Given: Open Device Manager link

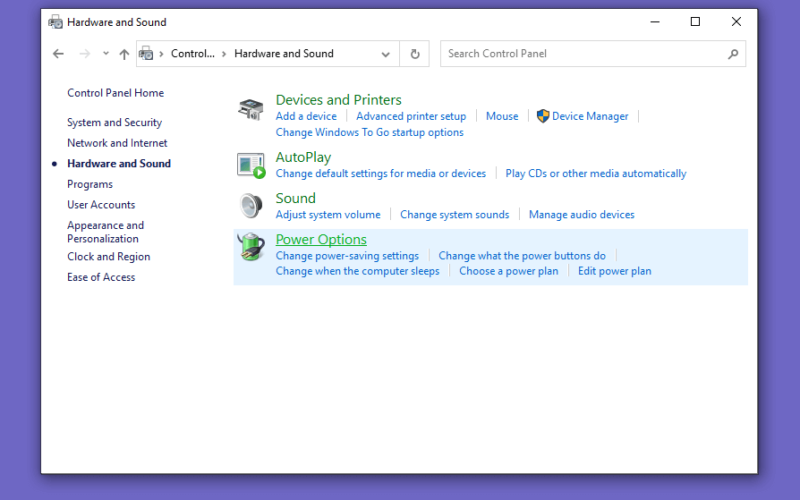Looking at the screenshot, I should (x=590, y=116).
